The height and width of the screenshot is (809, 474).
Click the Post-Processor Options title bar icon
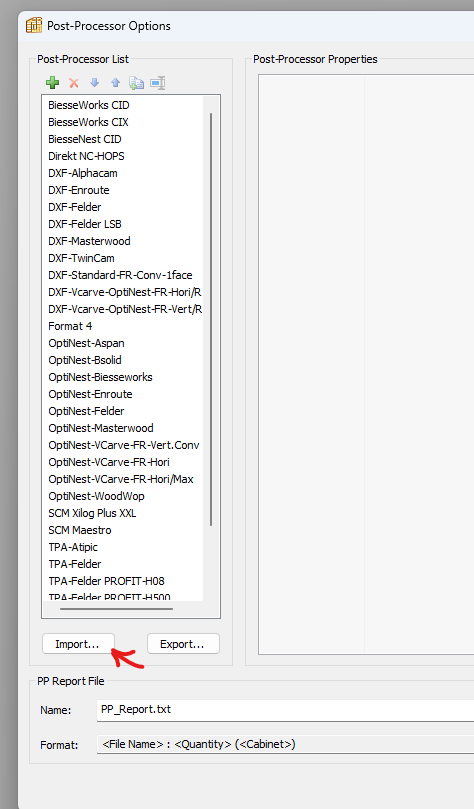click(x=34, y=25)
